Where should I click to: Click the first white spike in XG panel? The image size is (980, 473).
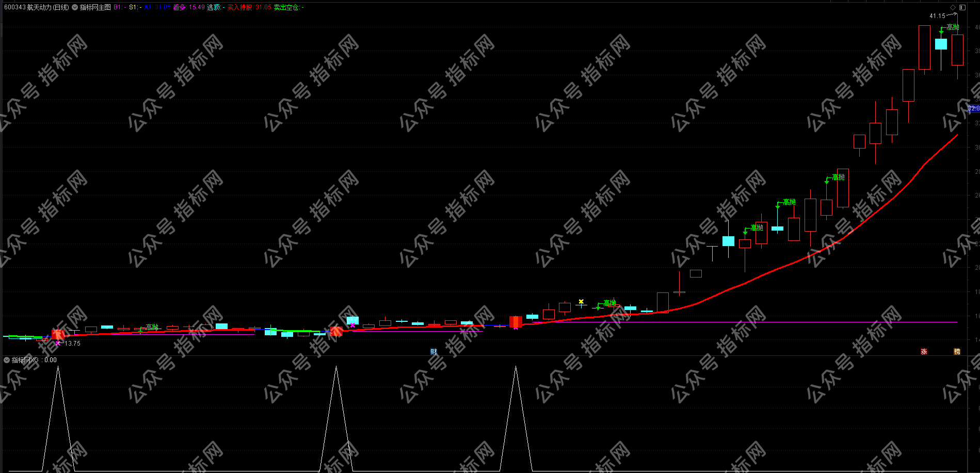coord(58,367)
